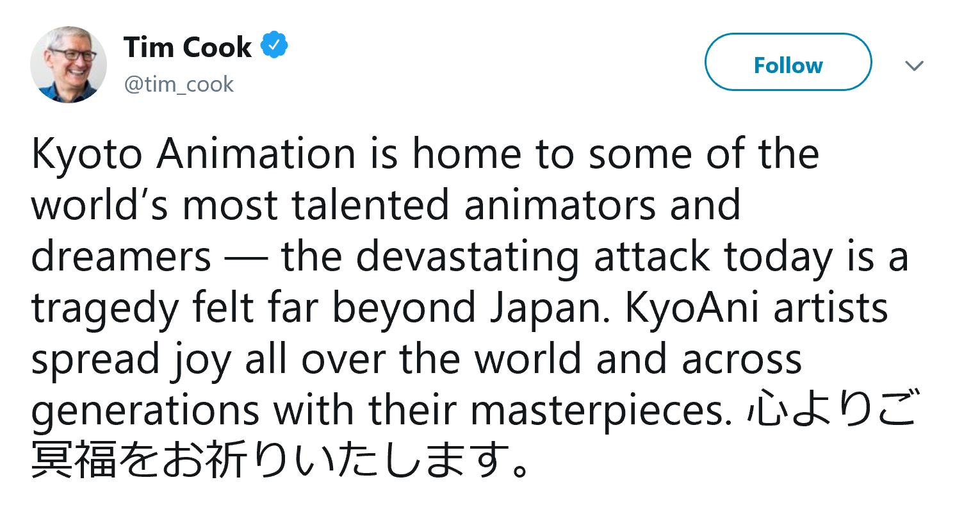Click the words "Kyoto Animation" in the tweet
Screen dimensions: 980x507
192,156
